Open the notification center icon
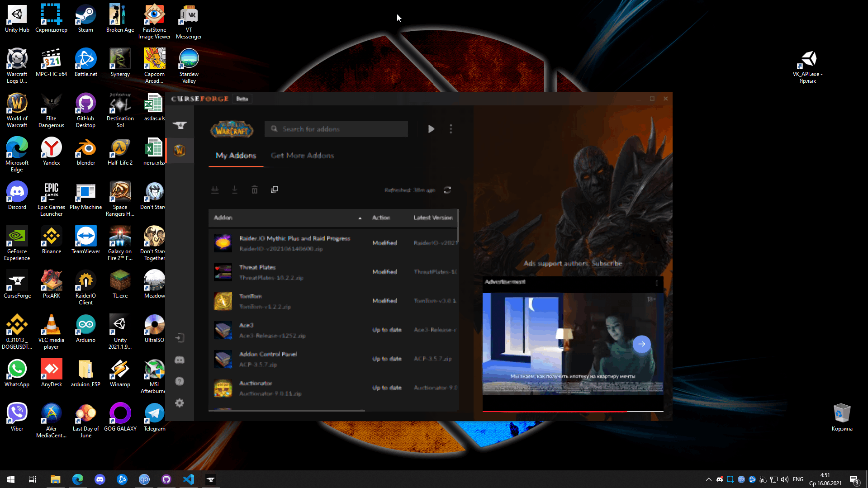The image size is (868, 488). (854, 479)
